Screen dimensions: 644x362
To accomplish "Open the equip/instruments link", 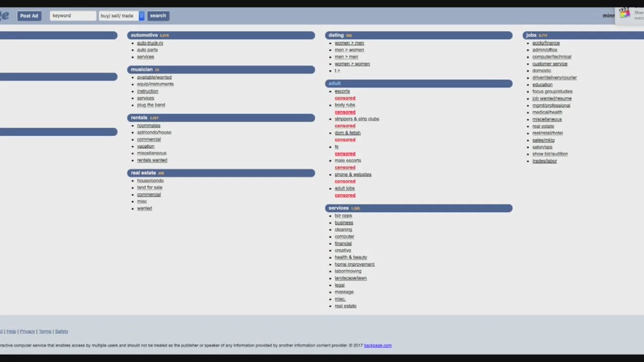I will pos(155,84).
